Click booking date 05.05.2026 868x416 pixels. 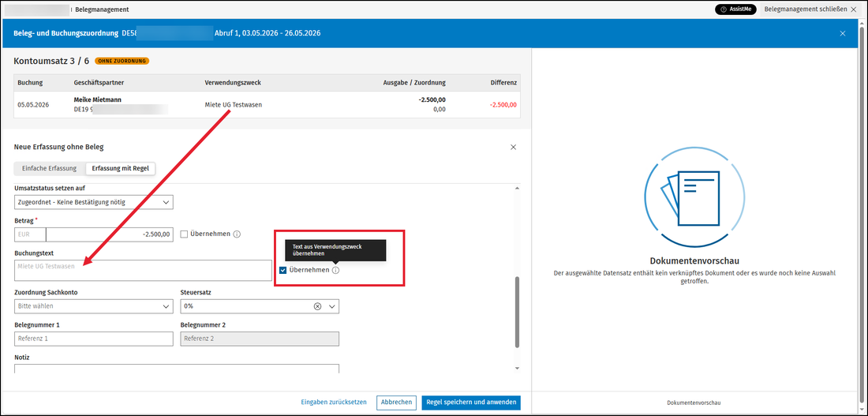tap(33, 104)
